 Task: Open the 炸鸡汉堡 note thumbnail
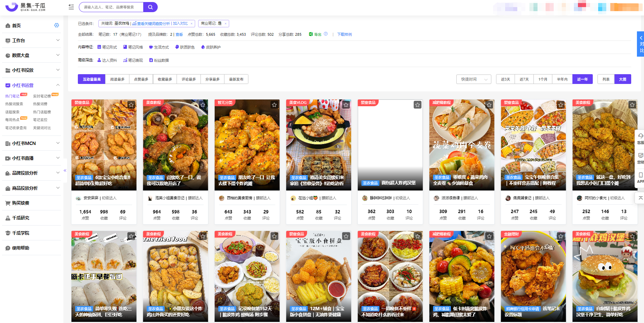click(605, 276)
